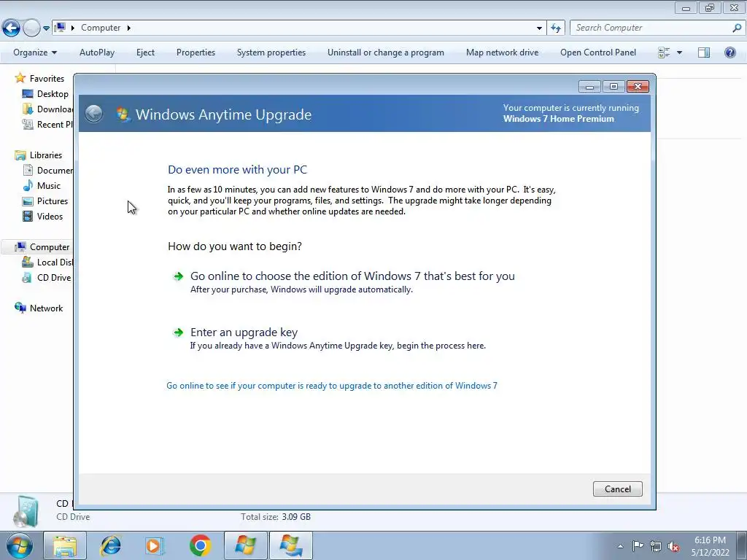The width and height of the screenshot is (747, 560).
Task: Expand the view options dropdown arrow
Action: point(679,52)
